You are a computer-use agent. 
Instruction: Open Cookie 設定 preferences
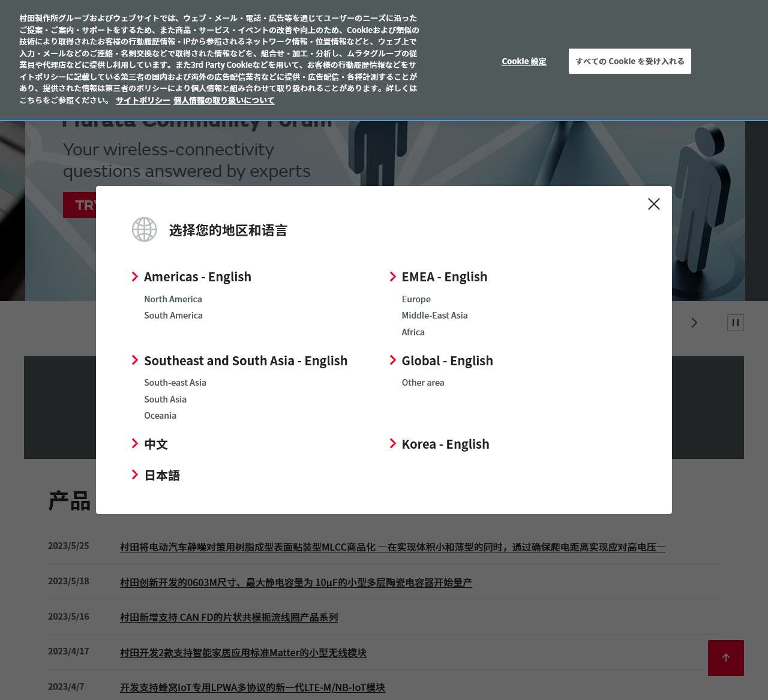(524, 61)
